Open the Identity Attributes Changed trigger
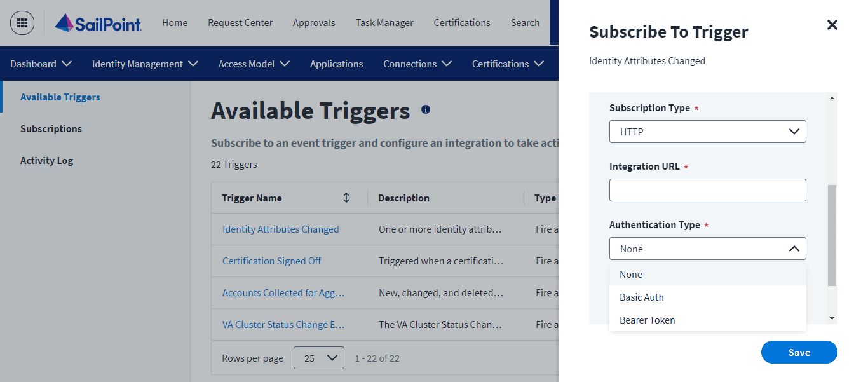 tap(281, 229)
